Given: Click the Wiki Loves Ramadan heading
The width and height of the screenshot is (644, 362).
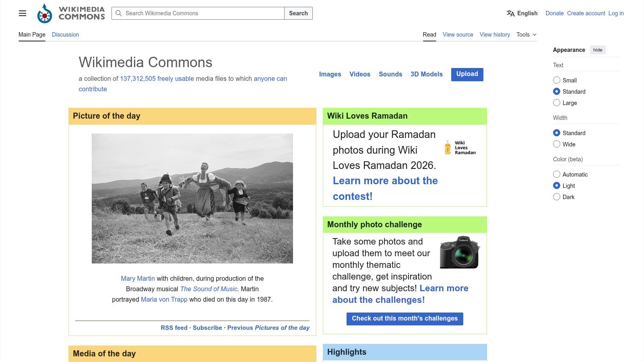Looking at the screenshot, I should point(367,116).
